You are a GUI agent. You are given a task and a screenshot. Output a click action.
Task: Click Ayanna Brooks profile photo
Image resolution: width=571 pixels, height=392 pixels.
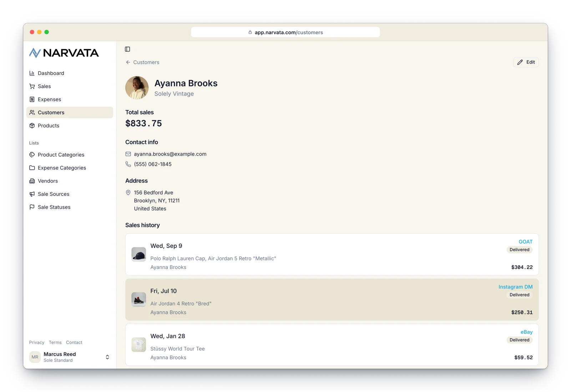click(137, 88)
